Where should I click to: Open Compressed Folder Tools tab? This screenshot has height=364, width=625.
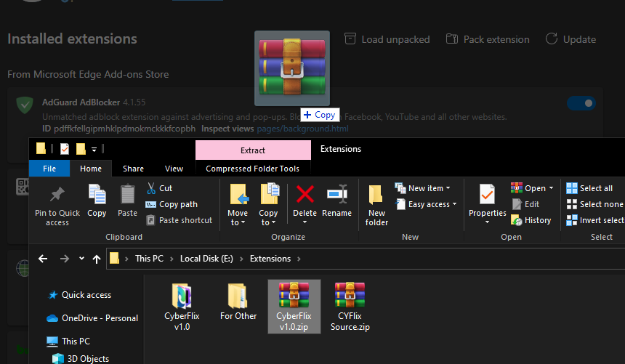(x=253, y=169)
